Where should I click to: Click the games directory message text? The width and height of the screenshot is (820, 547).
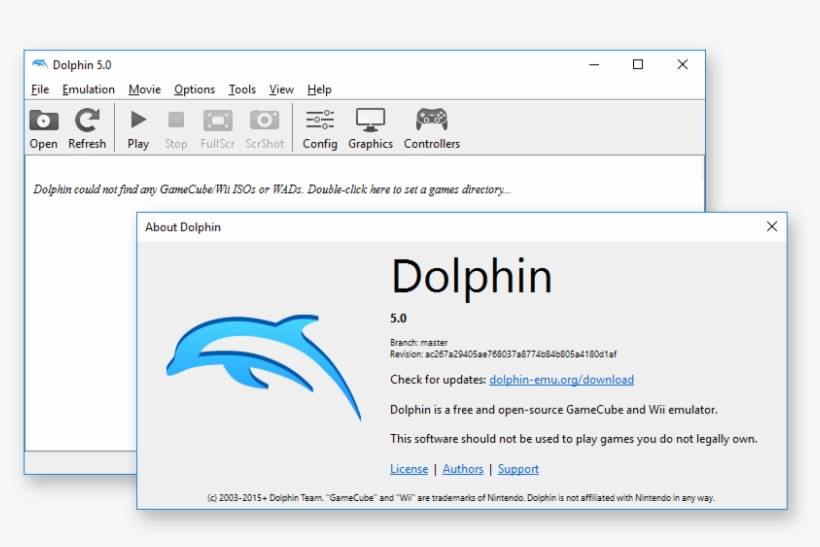click(x=272, y=189)
